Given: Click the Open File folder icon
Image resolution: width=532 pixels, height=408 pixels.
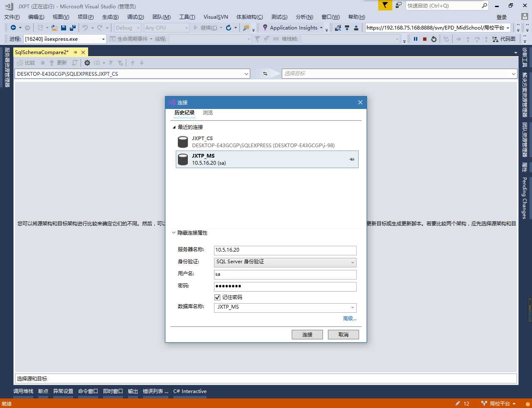Looking at the screenshot, I should pos(54,28).
